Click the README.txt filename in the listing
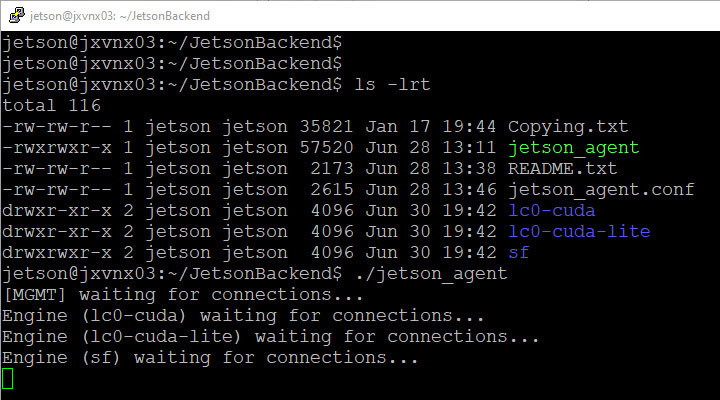 tap(563, 169)
